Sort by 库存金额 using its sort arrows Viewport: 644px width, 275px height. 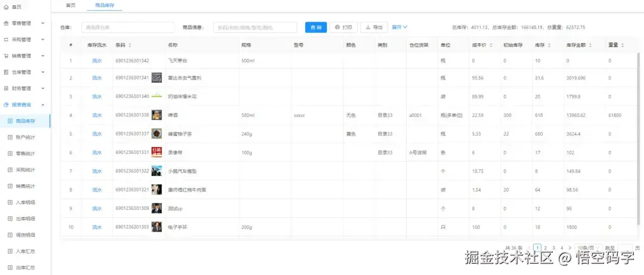[x=590, y=45]
